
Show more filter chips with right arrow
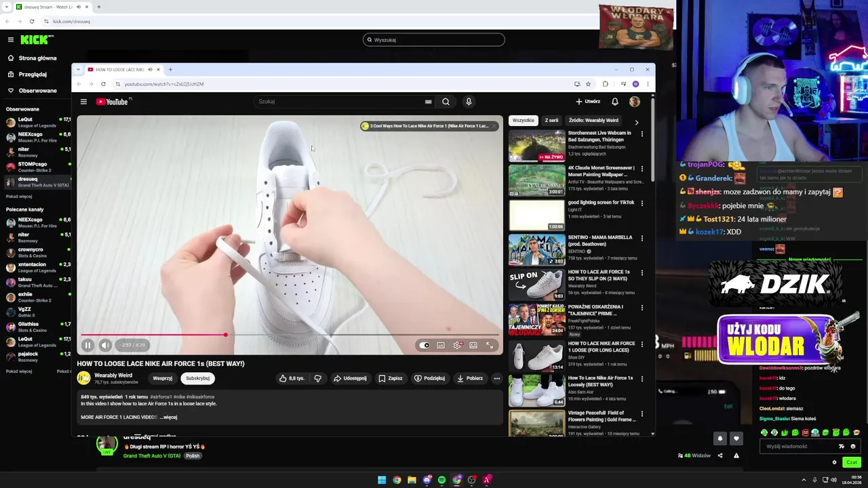636,122
